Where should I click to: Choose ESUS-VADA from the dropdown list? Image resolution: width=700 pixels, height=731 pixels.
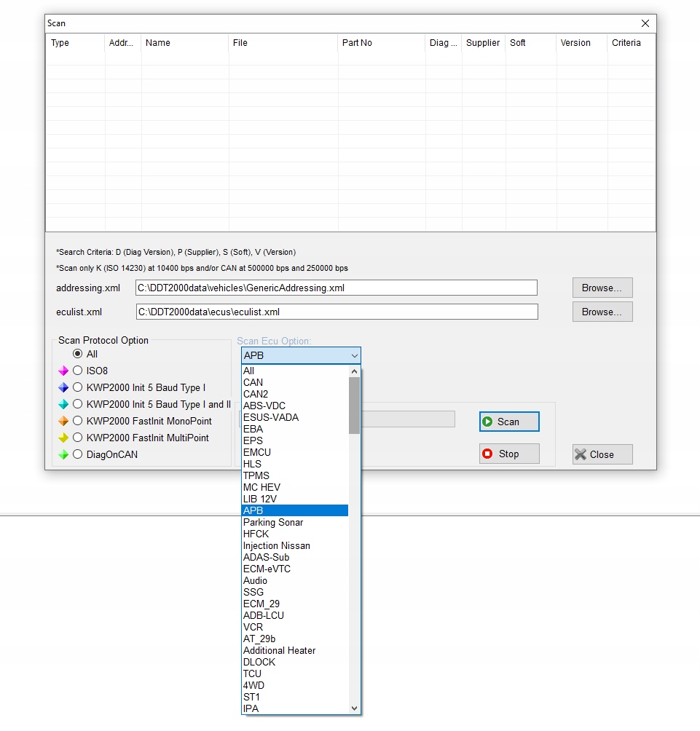[295, 418]
